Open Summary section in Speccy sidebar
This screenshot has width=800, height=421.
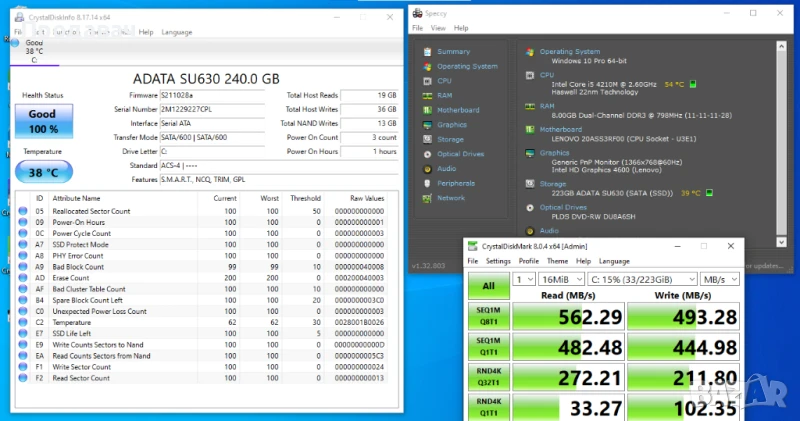[x=452, y=51]
